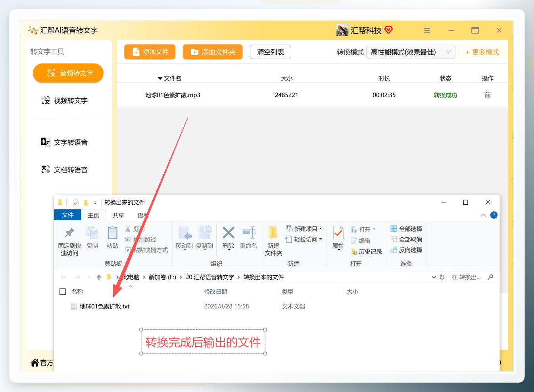Click 全部选择 in the ribbon
The width and height of the screenshot is (534, 392).
406,229
